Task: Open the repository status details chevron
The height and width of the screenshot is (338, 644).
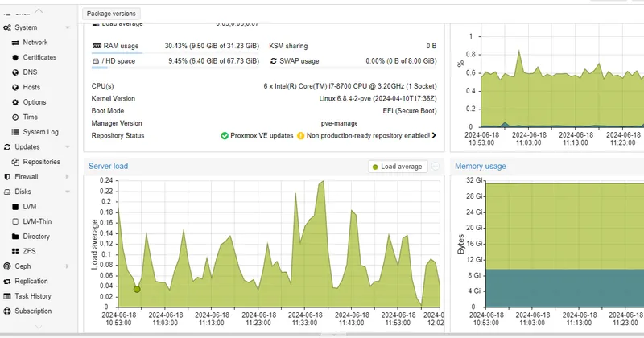Action: pyautogui.click(x=434, y=135)
